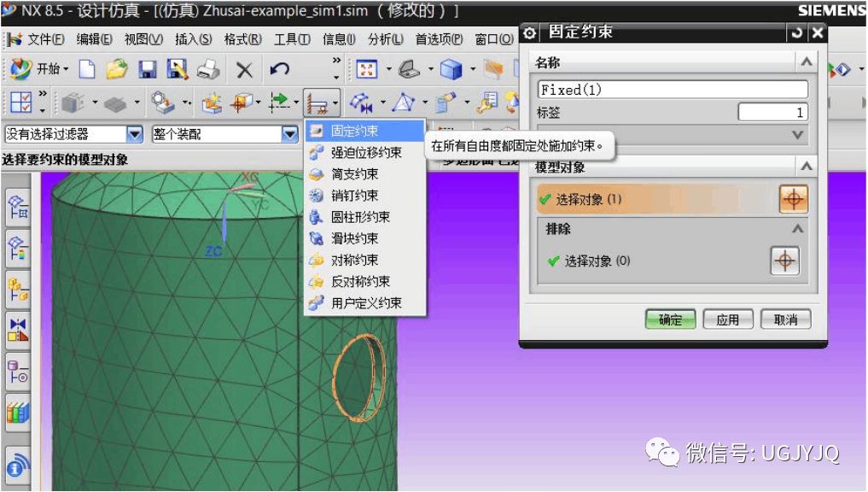Click the key and checklist icon
The width and height of the screenshot is (868, 492).
coord(487,102)
